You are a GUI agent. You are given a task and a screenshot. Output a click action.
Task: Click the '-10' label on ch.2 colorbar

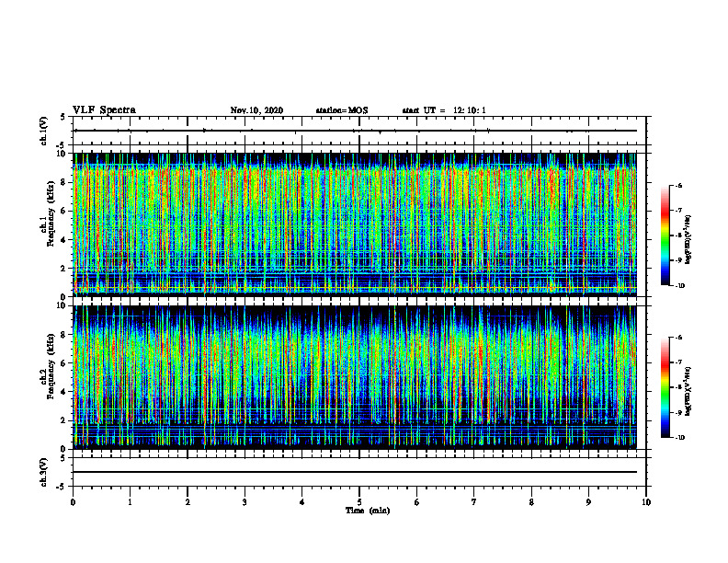pyautogui.click(x=679, y=438)
